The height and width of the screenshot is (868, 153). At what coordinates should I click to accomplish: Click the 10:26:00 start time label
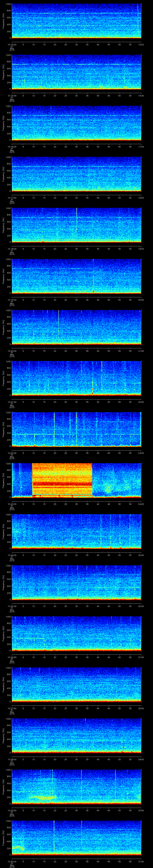tap(12, 657)
